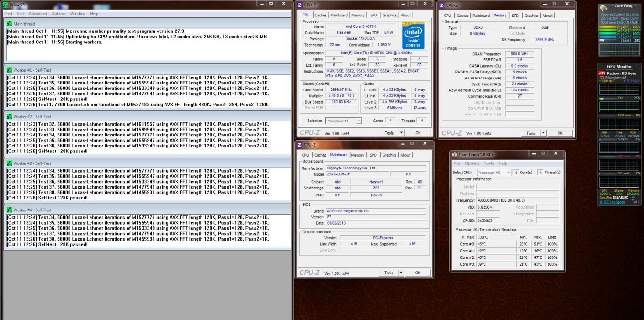This screenshot has width=644, height=320.
Task: Click the CPU-Z icon in the CPU tab window
Action: (x=300, y=5)
